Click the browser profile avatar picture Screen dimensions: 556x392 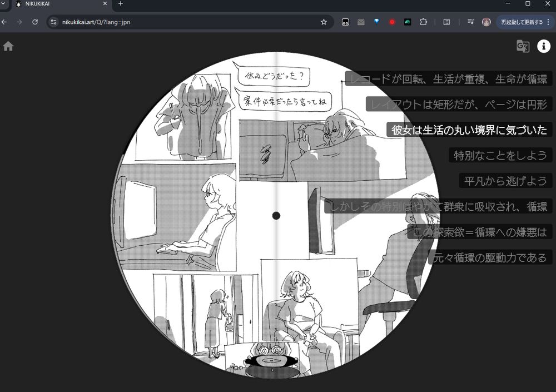click(x=487, y=22)
